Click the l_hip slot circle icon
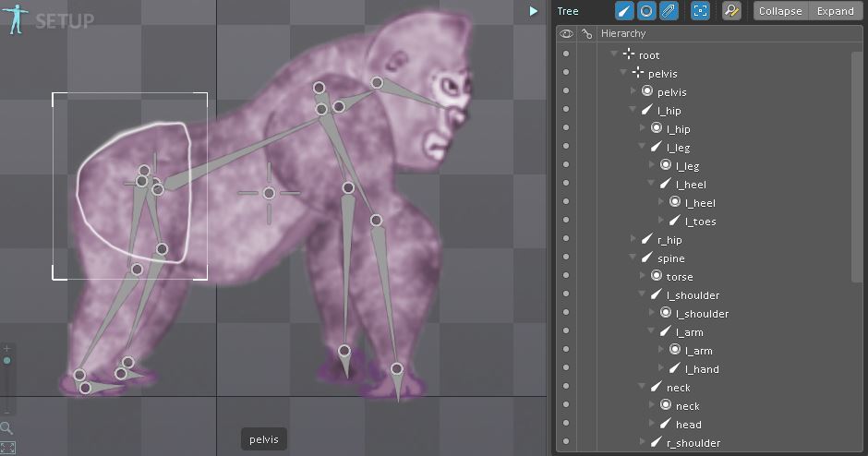The height and width of the screenshot is (456, 868). [656, 127]
